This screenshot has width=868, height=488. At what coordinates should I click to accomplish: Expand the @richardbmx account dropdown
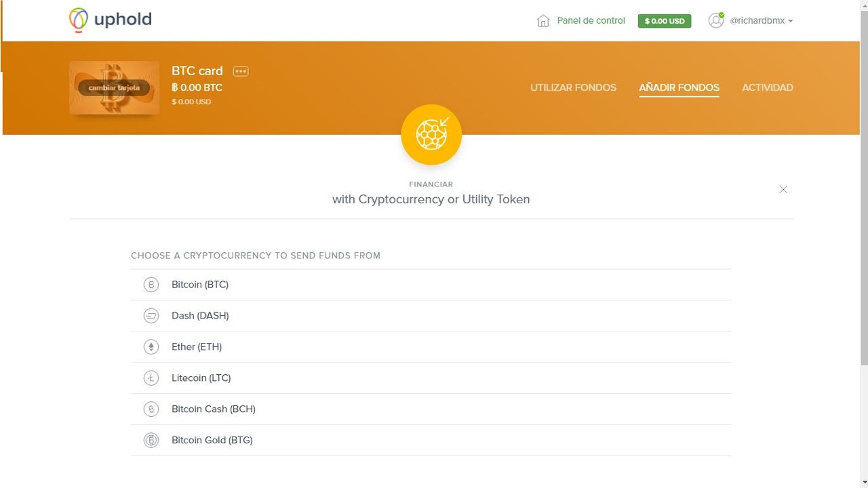[x=762, y=21]
